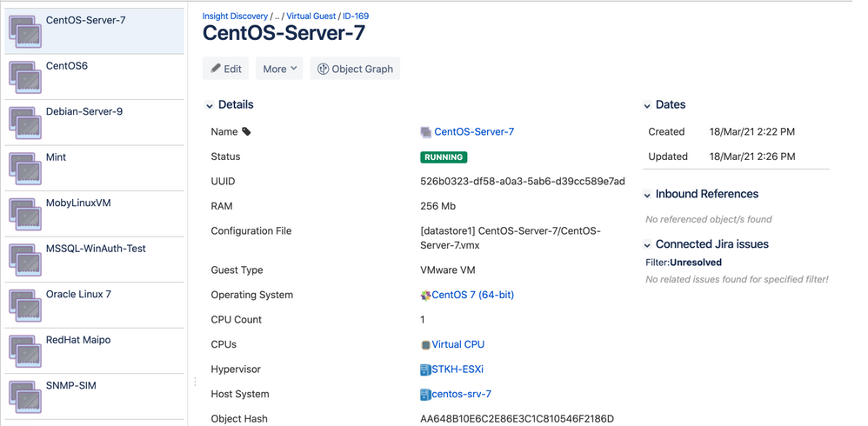
Task: Click the SNMP-SIM virtual guest icon
Action: click(25, 396)
